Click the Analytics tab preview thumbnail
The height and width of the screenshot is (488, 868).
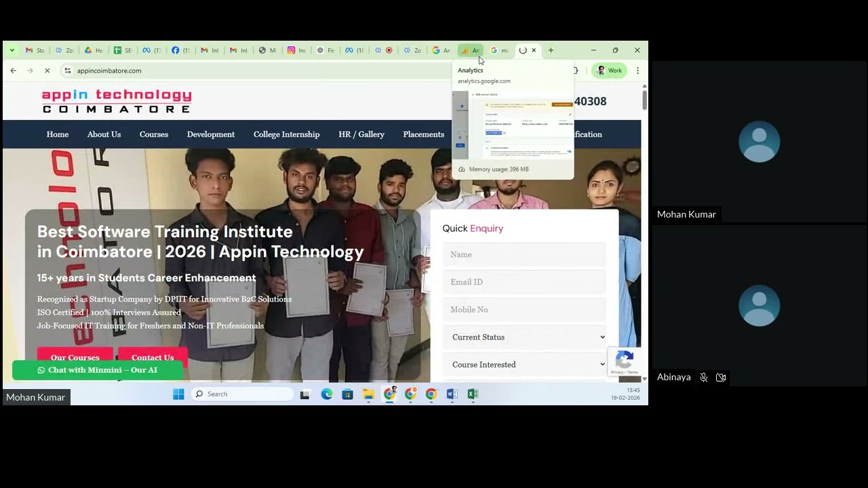click(513, 124)
